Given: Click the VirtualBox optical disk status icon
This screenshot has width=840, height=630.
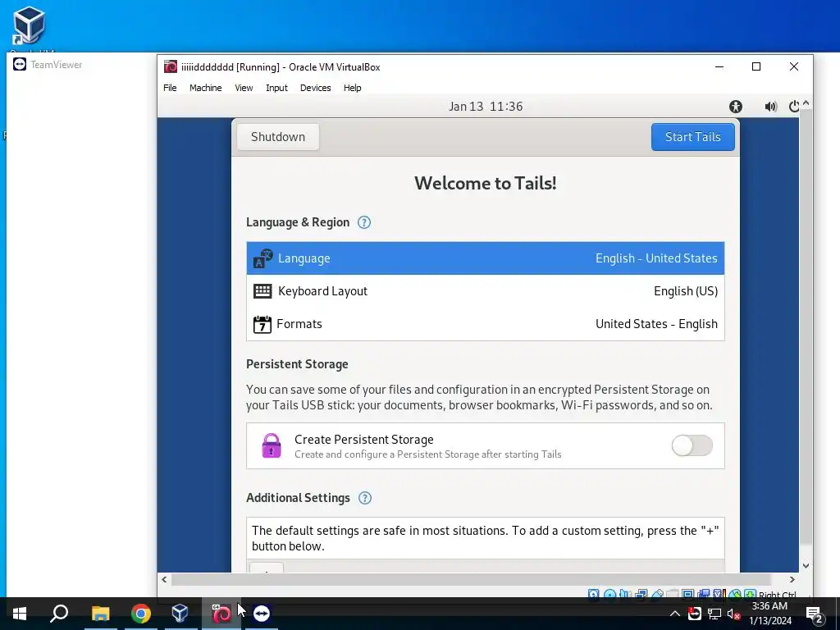Looking at the screenshot, I should click(x=609, y=594).
